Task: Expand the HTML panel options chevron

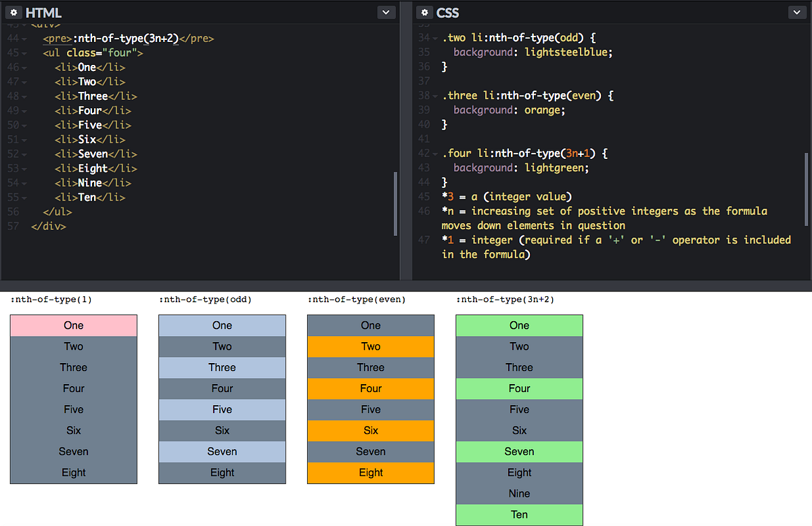Action: [386, 11]
